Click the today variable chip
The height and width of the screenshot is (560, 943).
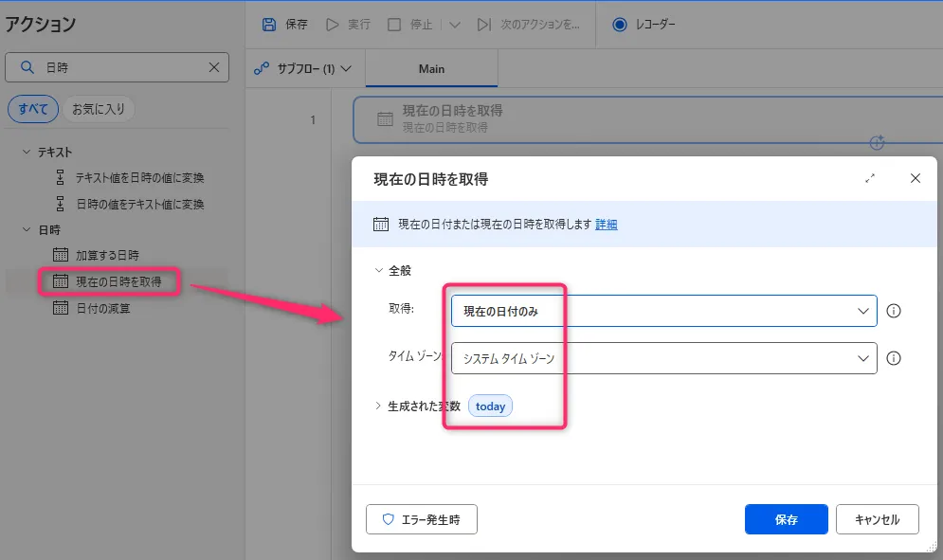coord(490,406)
